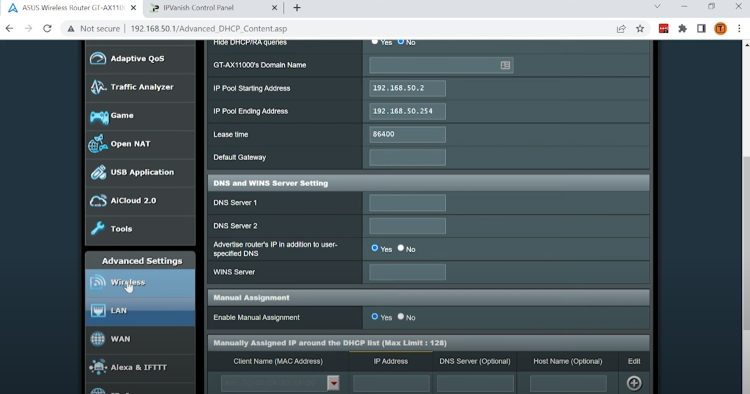
Task: Click the Traffic Analyzer waveform icon
Action: tap(98, 87)
